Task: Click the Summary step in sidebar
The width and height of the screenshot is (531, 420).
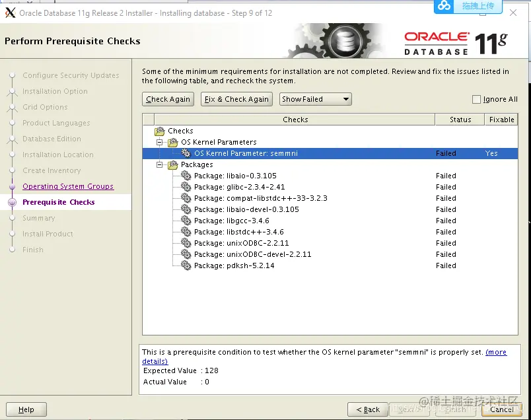Action: [x=38, y=218]
